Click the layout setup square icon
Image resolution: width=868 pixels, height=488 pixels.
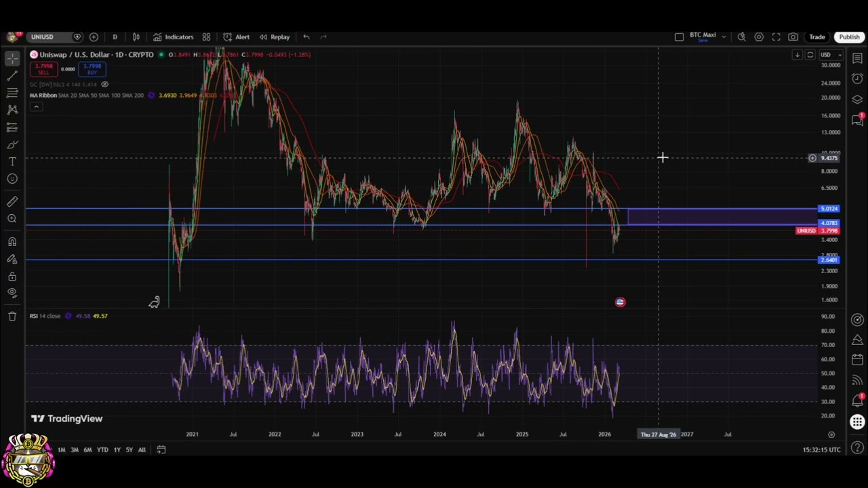(x=679, y=37)
